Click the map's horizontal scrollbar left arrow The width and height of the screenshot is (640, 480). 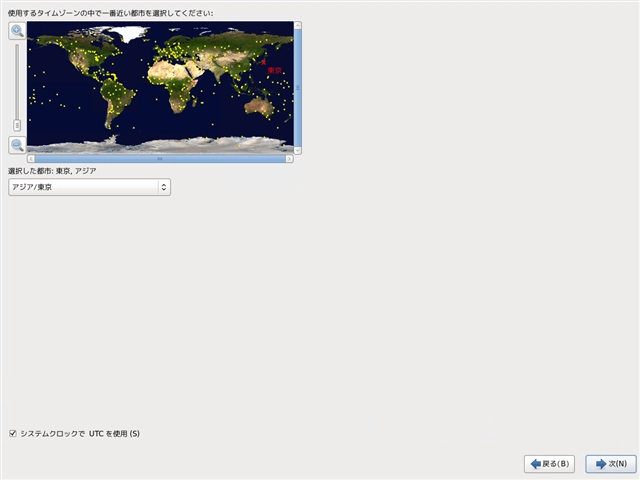click(31, 159)
